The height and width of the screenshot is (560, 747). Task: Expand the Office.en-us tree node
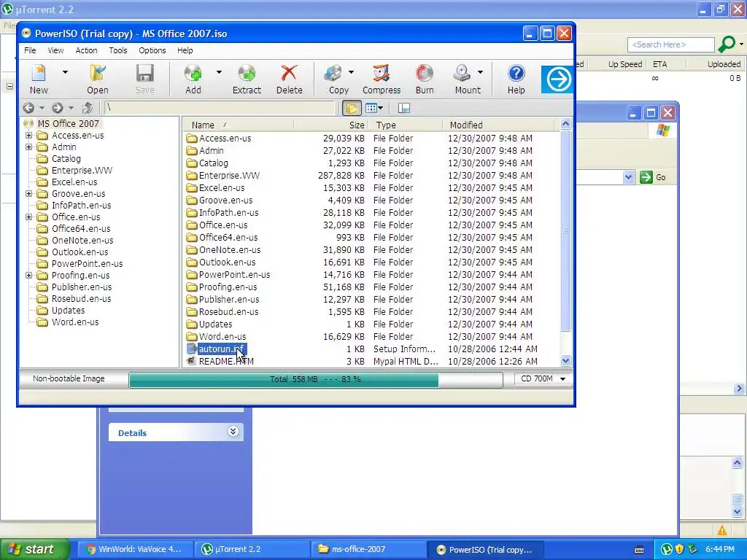28,217
